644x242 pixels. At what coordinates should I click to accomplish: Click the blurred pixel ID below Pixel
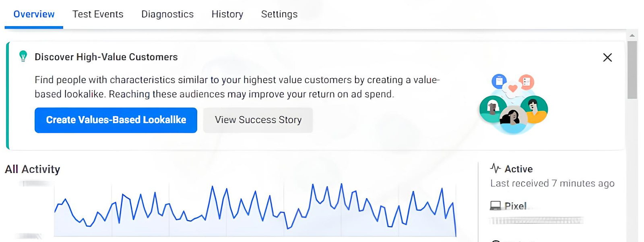(x=536, y=220)
